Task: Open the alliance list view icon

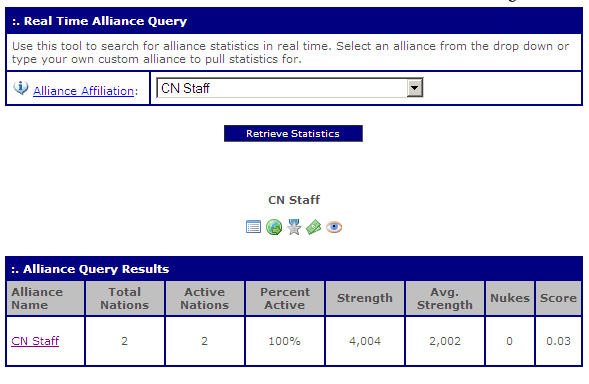Action: [x=253, y=227]
